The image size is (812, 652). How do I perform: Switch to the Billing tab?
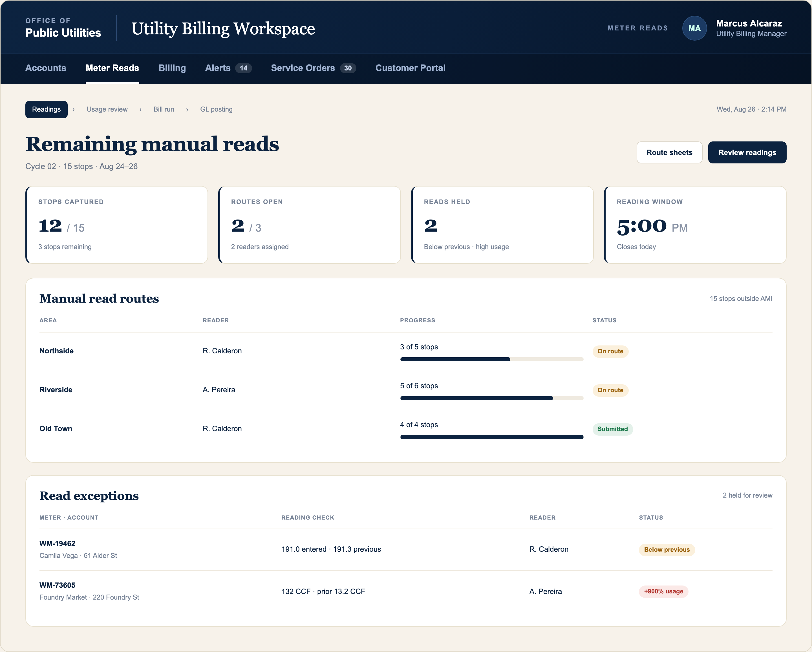pos(172,68)
